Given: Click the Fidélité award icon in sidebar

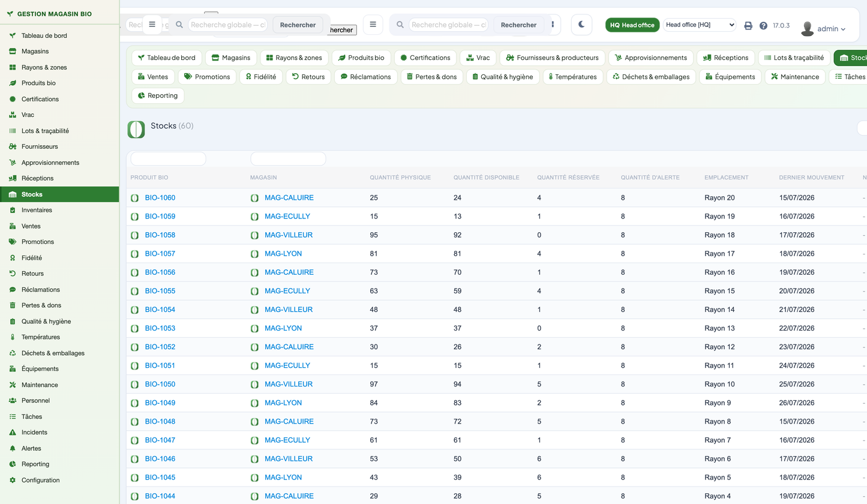Looking at the screenshot, I should pos(13,258).
